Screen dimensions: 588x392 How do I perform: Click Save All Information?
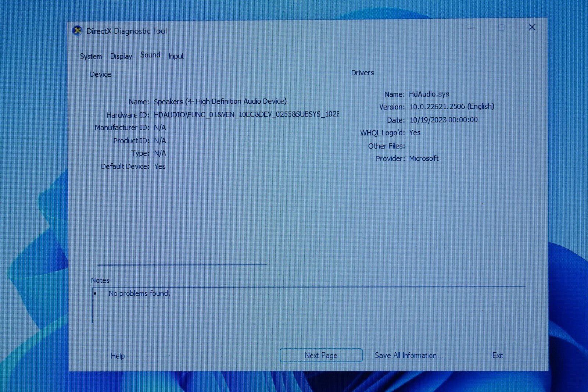[408, 355]
